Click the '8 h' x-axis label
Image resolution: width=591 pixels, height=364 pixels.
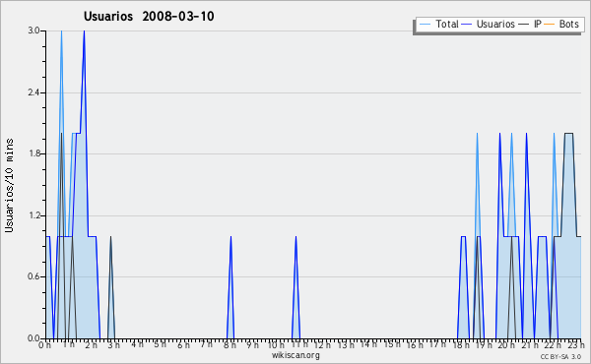(230, 344)
